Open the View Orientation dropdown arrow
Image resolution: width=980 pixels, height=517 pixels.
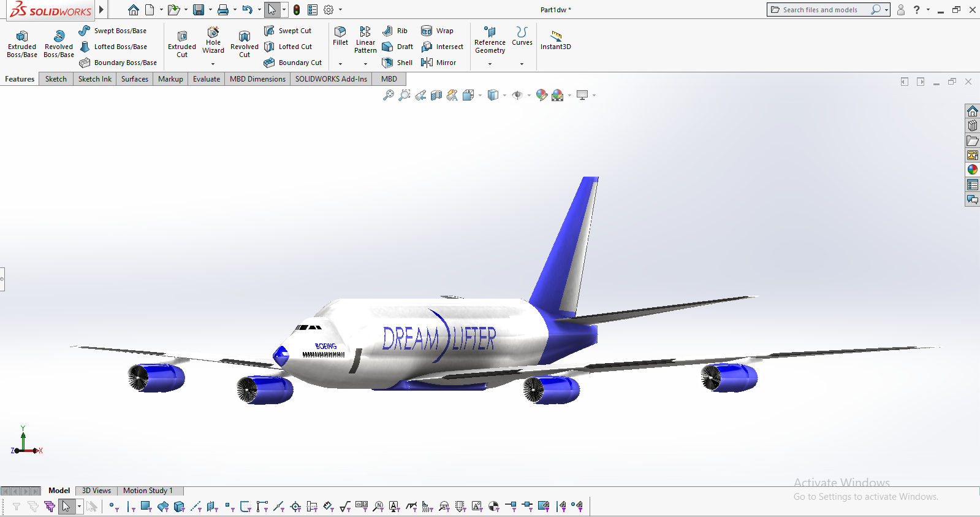[480, 95]
